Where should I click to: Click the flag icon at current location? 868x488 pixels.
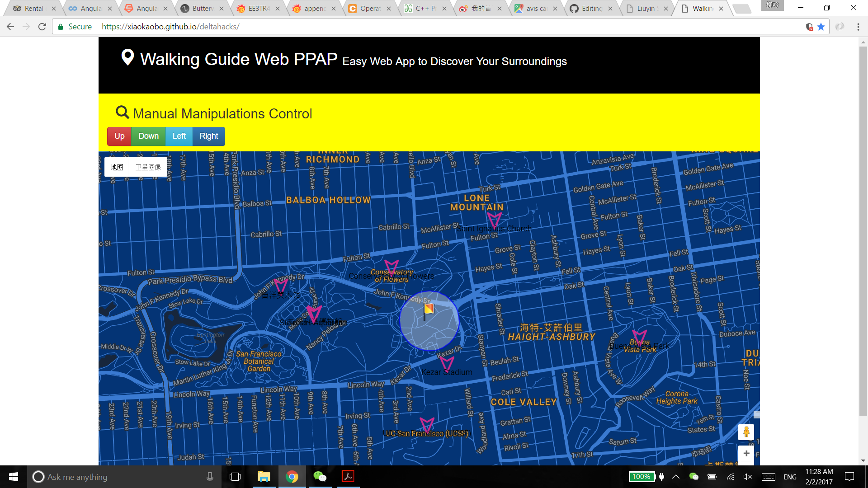428,310
